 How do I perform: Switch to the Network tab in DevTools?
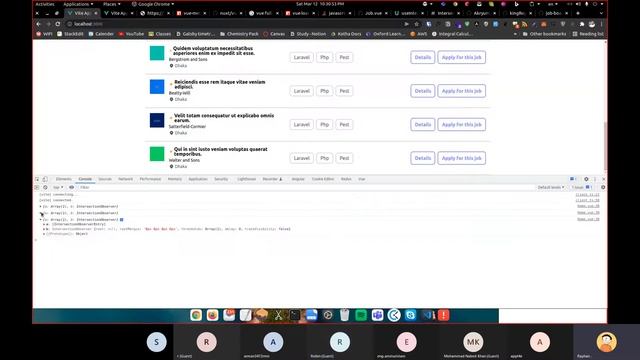tap(125, 179)
